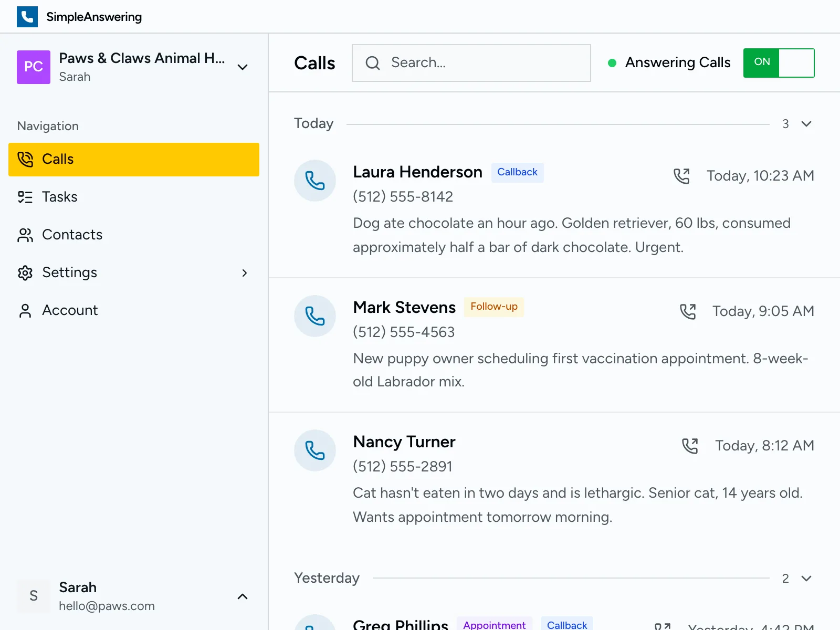Click the PC workspace avatar badge
The image size is (840, 630).
point(33,67)
